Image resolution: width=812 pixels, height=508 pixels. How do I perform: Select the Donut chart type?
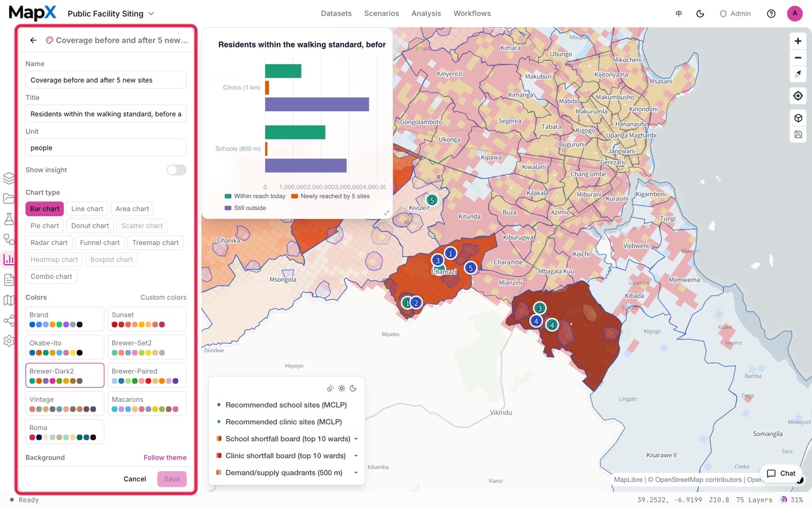click(90, 226)
